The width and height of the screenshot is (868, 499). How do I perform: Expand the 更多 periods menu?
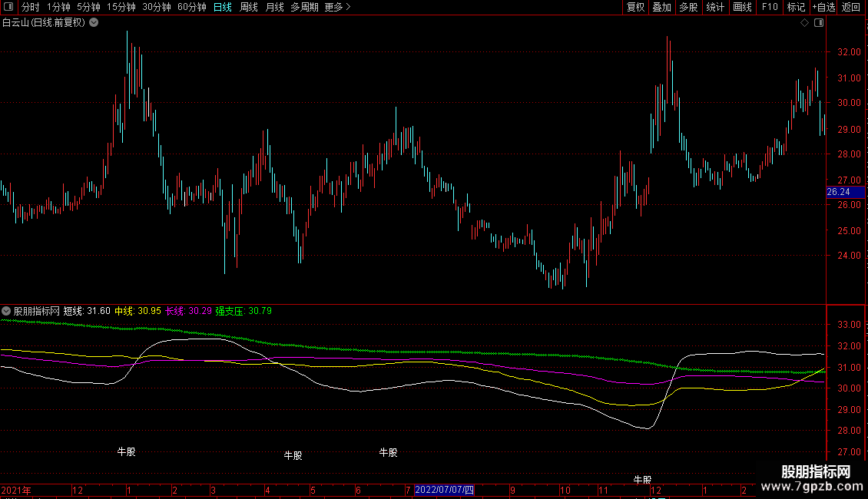(x=338, y=7)
